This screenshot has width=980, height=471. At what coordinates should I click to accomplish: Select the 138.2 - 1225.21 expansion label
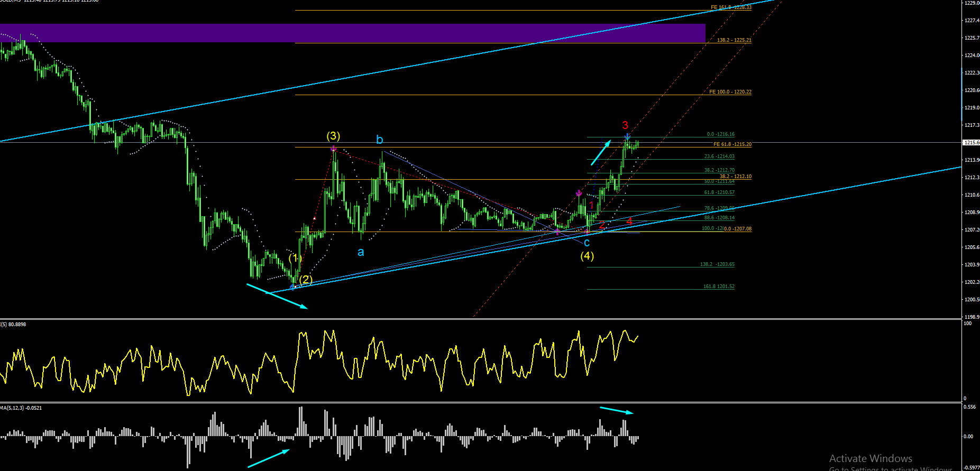pos(734,40)
